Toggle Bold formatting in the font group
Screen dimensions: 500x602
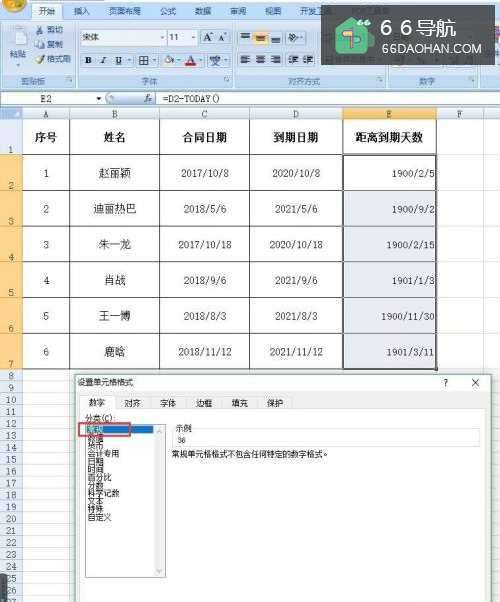point(88,60)
